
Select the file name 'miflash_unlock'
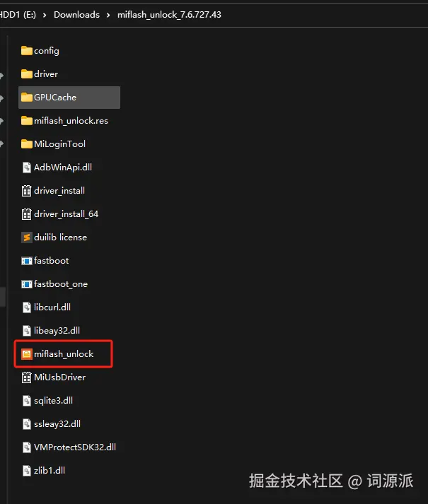tap(64, 354)
